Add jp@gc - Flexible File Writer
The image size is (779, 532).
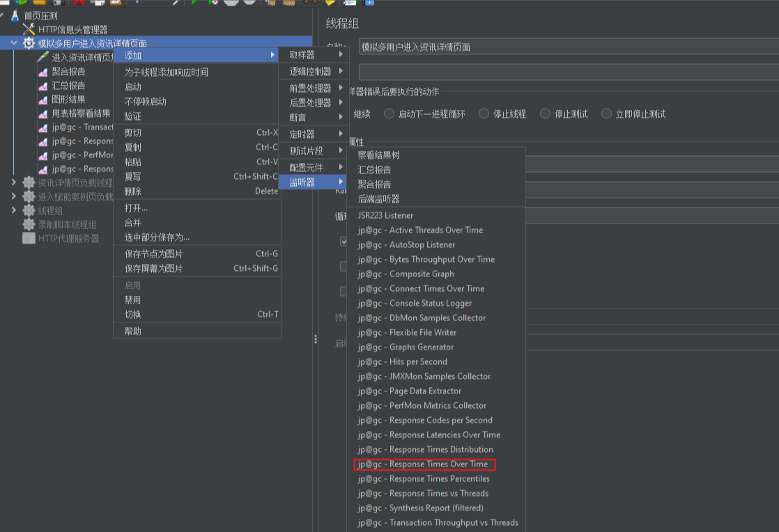(436, 333)
